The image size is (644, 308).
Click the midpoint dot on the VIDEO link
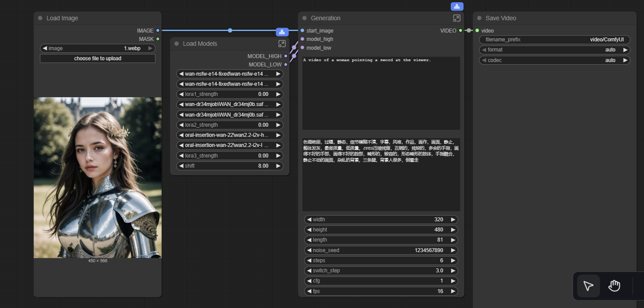[469, 30]
